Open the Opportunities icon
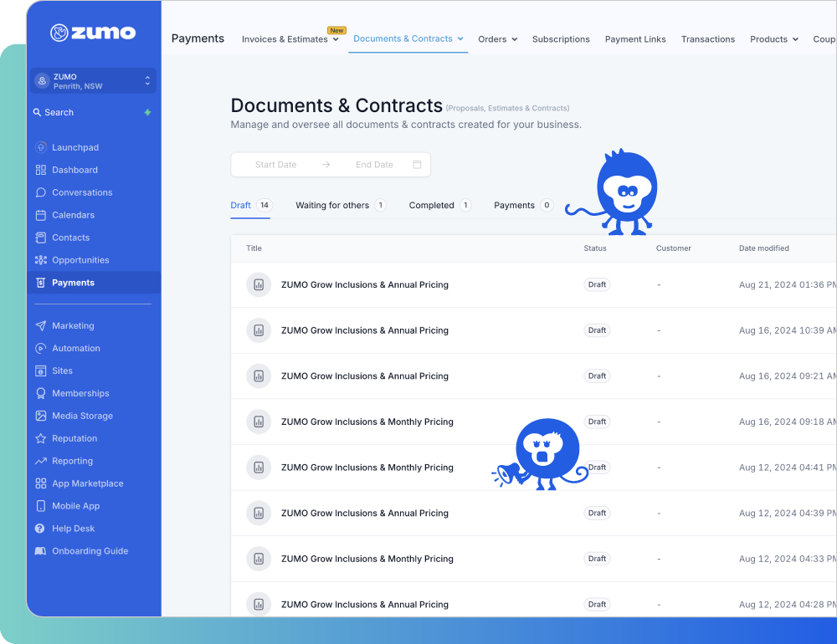 pyautogui.click(x=40, y=260)
